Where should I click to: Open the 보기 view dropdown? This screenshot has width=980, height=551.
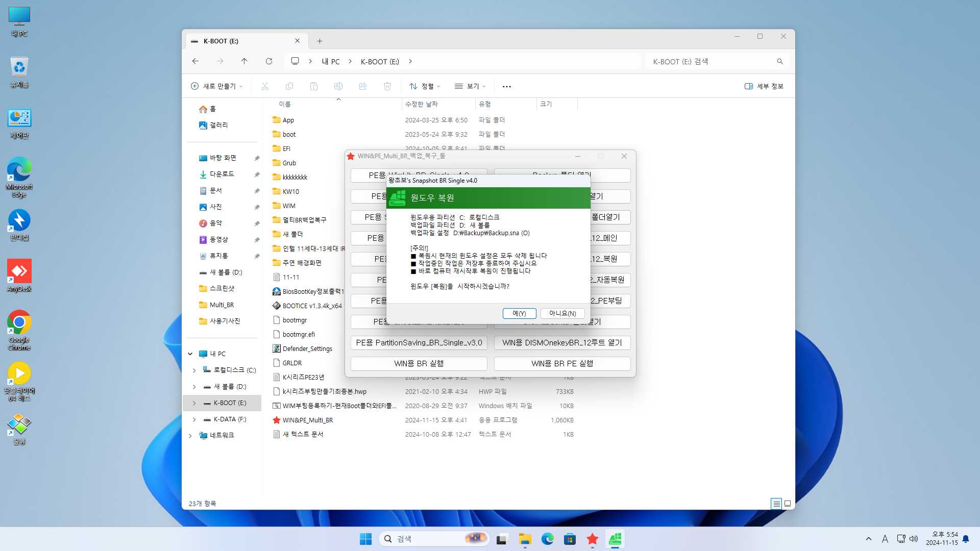pyautogui.click(x=470, y=86)
